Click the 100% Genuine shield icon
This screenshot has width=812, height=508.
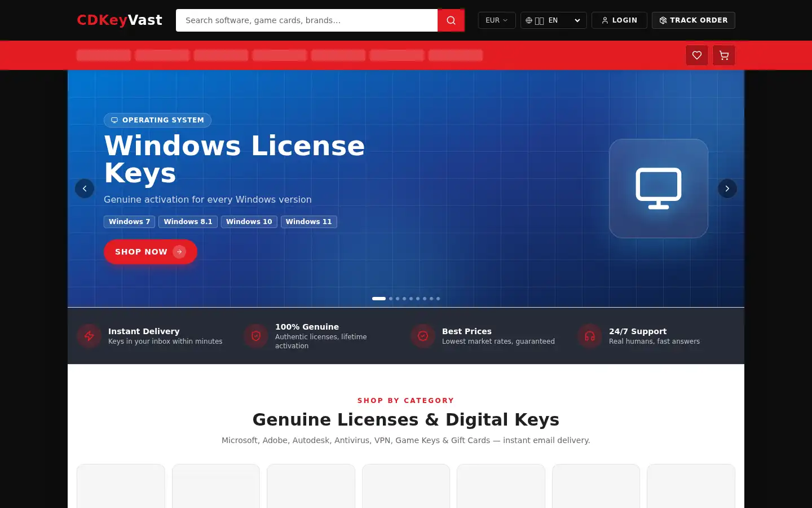256,336
